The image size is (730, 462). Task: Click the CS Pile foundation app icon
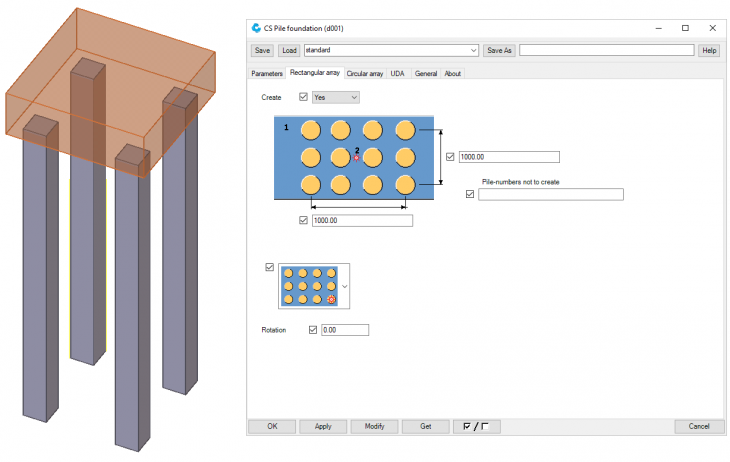[258, 28]
